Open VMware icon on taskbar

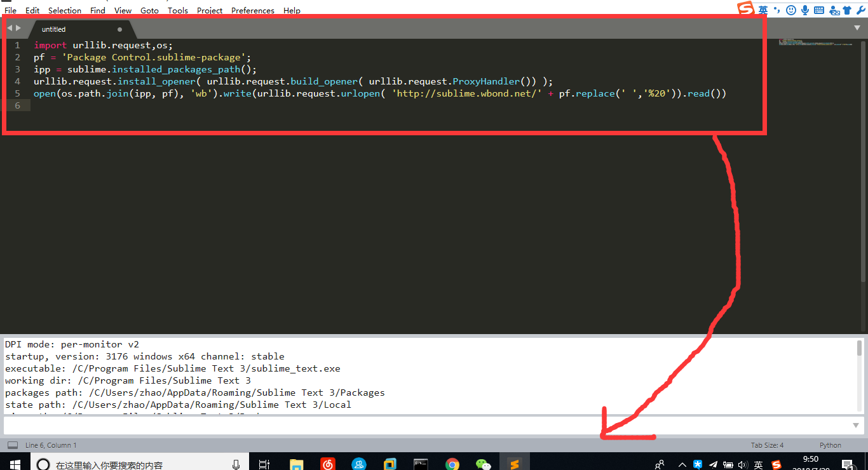pyautogui.click(x=390, y=464)
